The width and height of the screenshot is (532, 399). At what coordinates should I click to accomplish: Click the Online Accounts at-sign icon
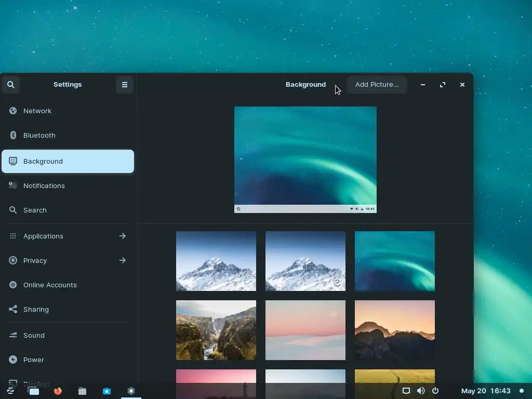tap(13, 285)
